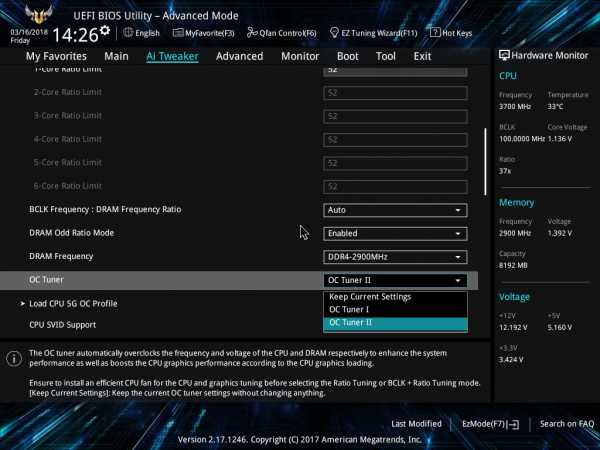This screenshot has height=450, width=600.
Task: Launch EZ Tuning Wizard(F11) label
Action: 379,33
